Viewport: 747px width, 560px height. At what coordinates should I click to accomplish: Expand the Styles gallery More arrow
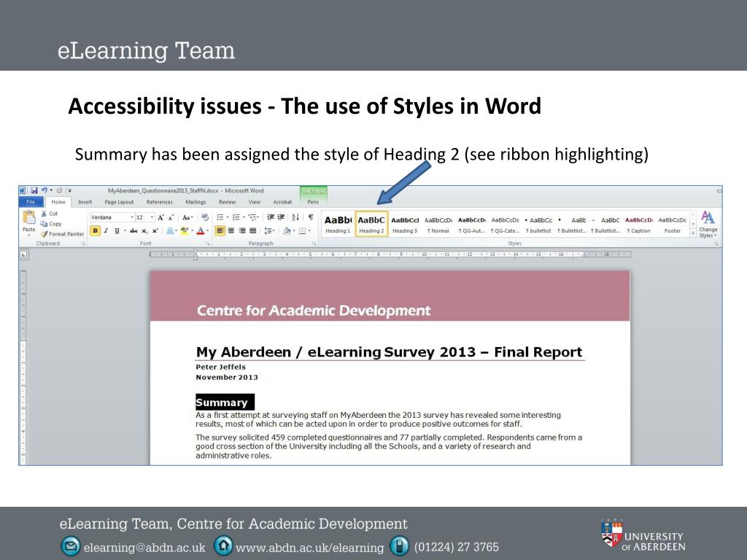point(693,233)
